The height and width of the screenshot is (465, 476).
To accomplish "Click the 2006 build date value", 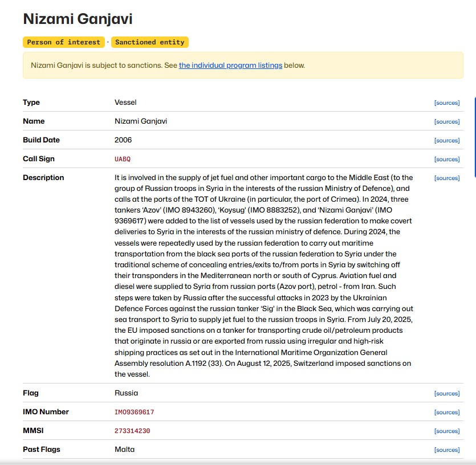I will coord(123,140).
